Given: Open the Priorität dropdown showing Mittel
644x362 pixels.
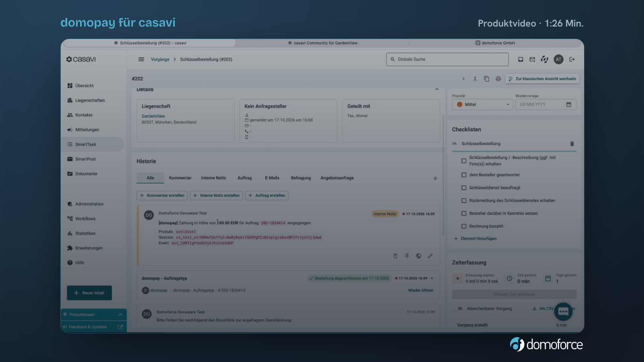Looking at the screenshot, I should 482,105.
